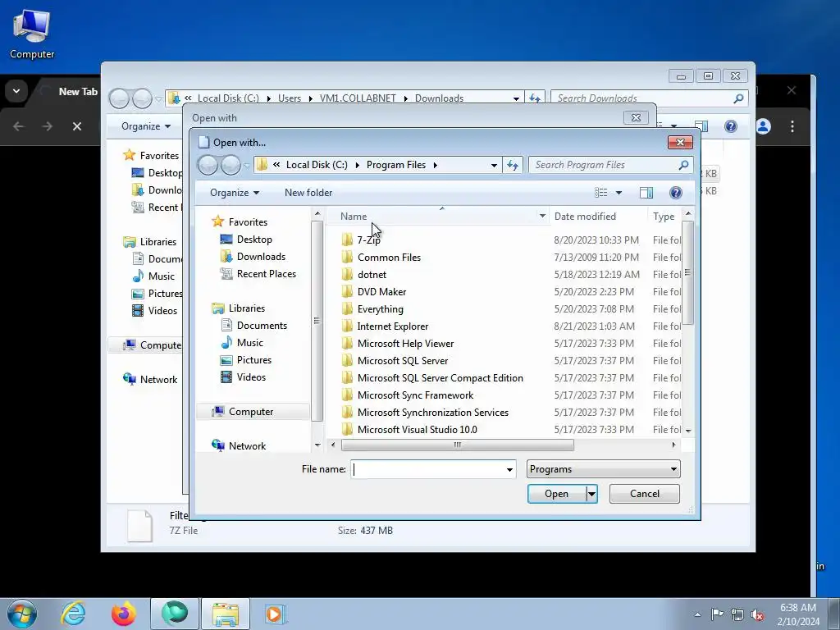Expand the Open button split arrow

coord(591,494)
